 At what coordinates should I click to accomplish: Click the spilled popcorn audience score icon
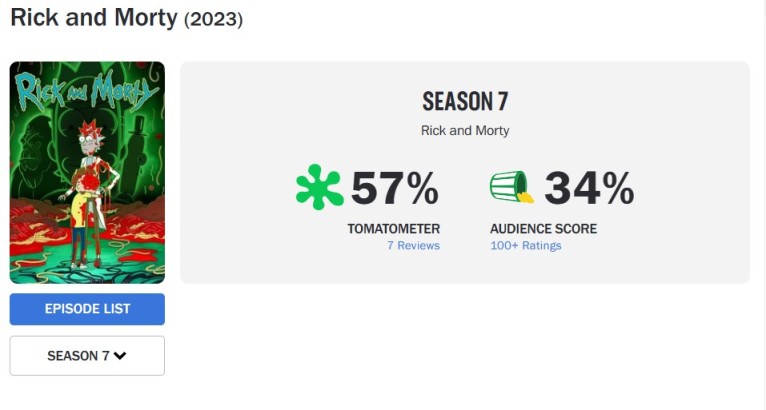point(512,187)
